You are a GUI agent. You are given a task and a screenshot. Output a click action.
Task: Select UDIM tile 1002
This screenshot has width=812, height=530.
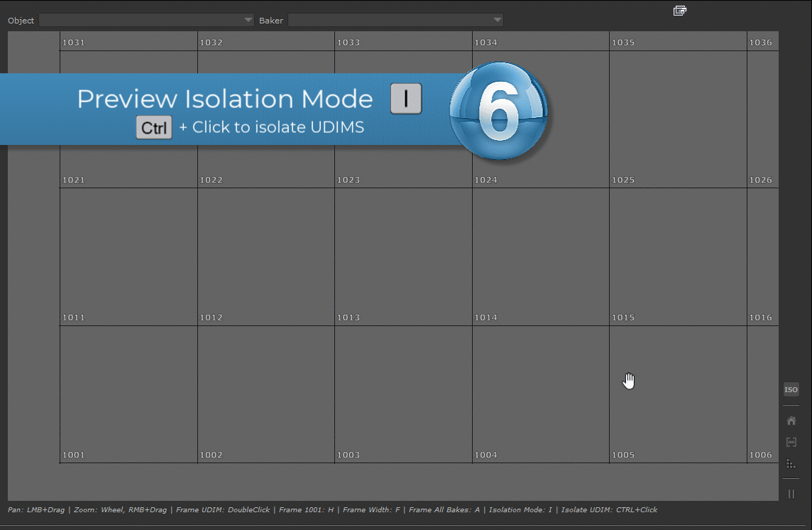[266, 394]
